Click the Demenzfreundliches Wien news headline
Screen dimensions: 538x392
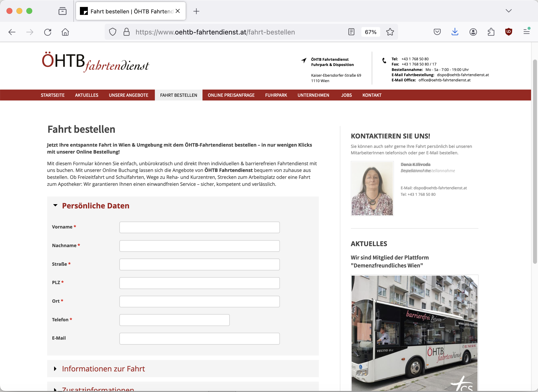click(x=390, y=261)
